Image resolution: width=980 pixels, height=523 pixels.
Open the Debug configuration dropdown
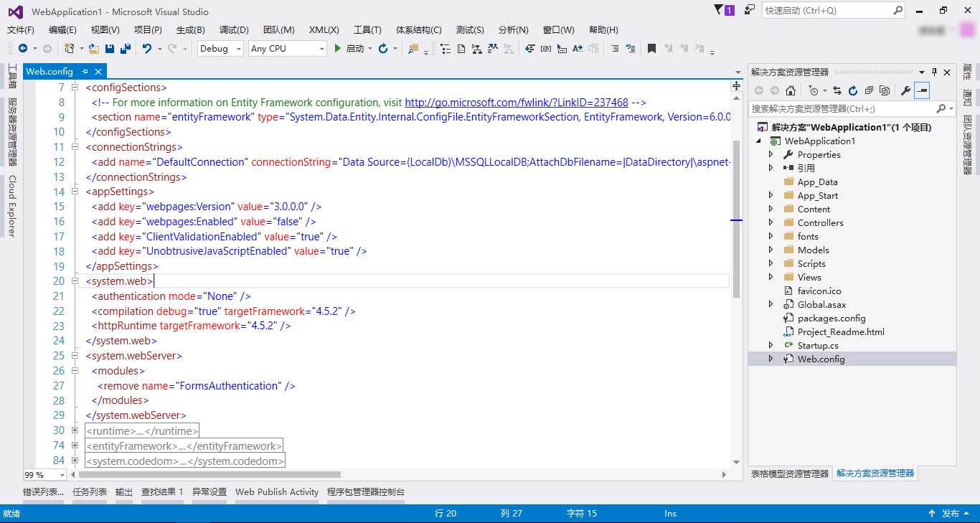click(x=237, y=49)
